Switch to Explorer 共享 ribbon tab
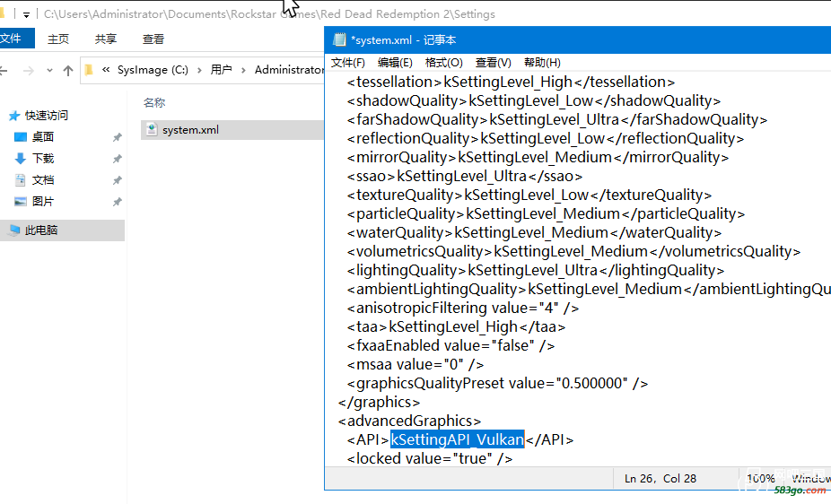 [106, 39]
